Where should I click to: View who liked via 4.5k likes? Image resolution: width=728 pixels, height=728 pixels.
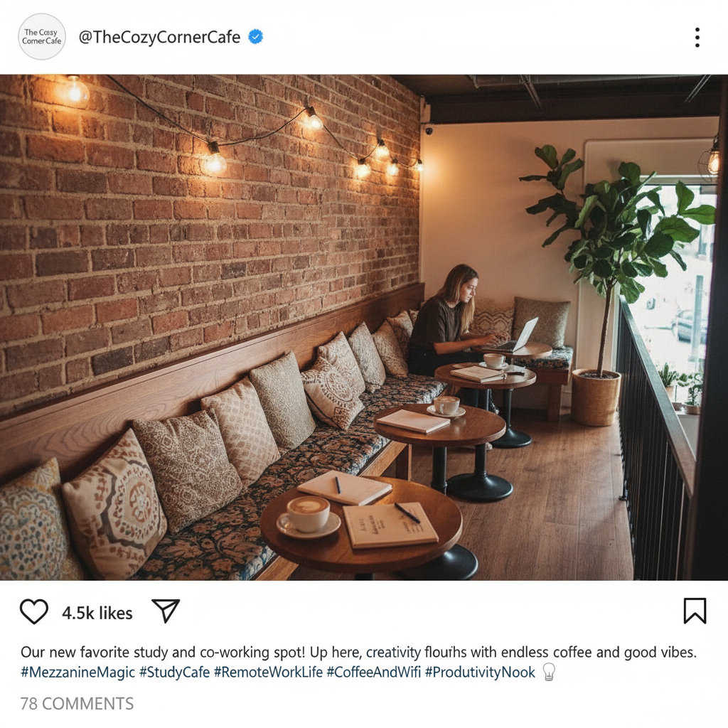97,613
